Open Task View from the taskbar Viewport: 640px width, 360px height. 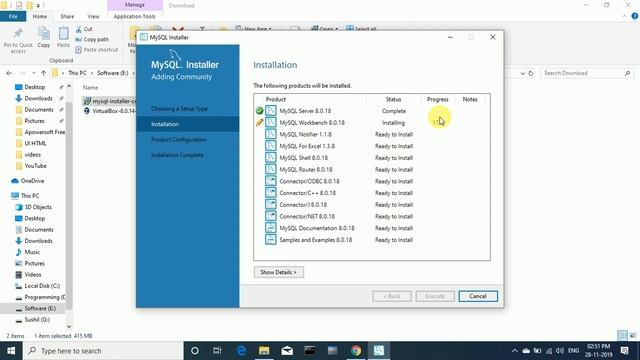pos(217,351)
